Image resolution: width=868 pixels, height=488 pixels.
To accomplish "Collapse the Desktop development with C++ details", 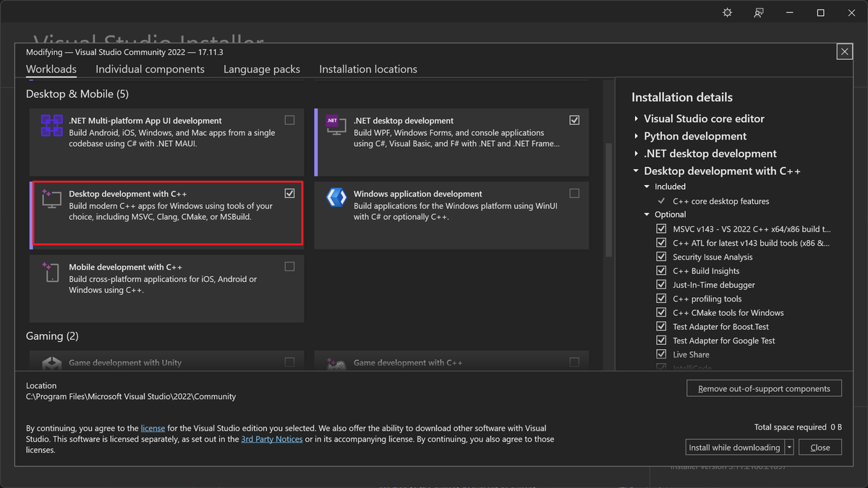I will click(x=634, y=171).
